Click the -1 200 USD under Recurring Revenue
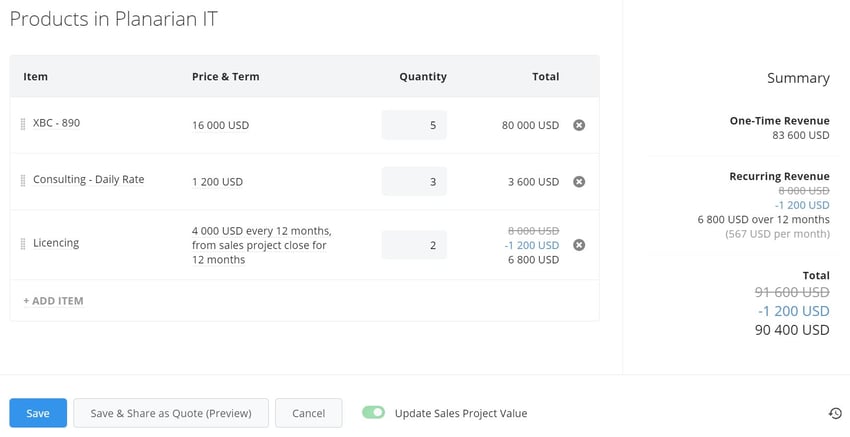The width and height of the screenshot is (850, 437). (802, 205)
